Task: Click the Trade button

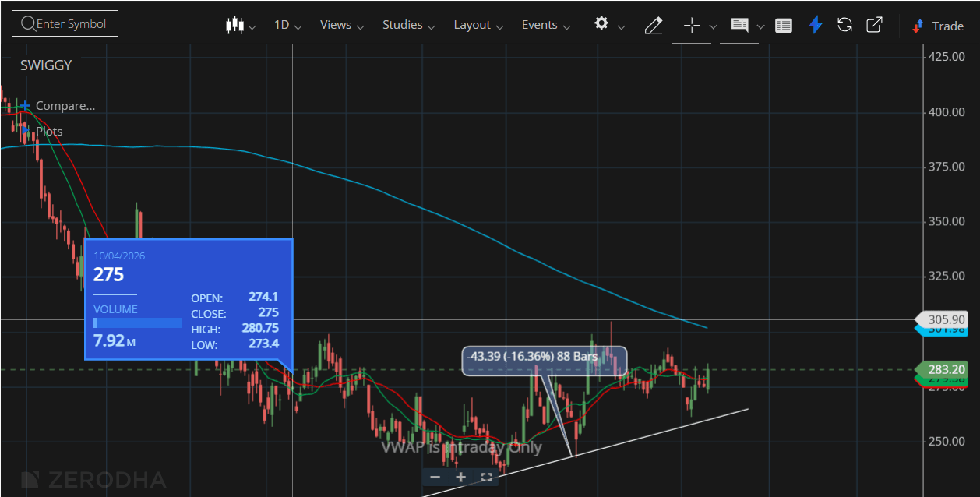Action: [x=938, y=26]
